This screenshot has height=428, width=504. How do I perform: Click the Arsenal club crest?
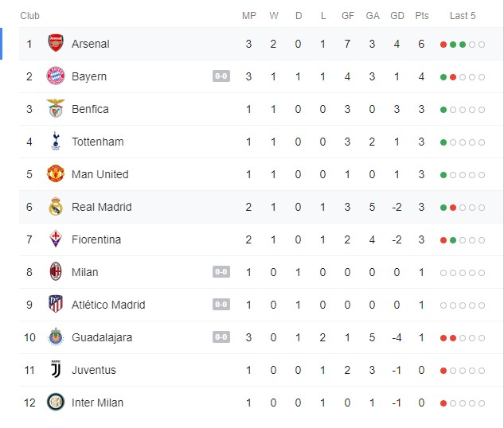[x=56, y=43]
